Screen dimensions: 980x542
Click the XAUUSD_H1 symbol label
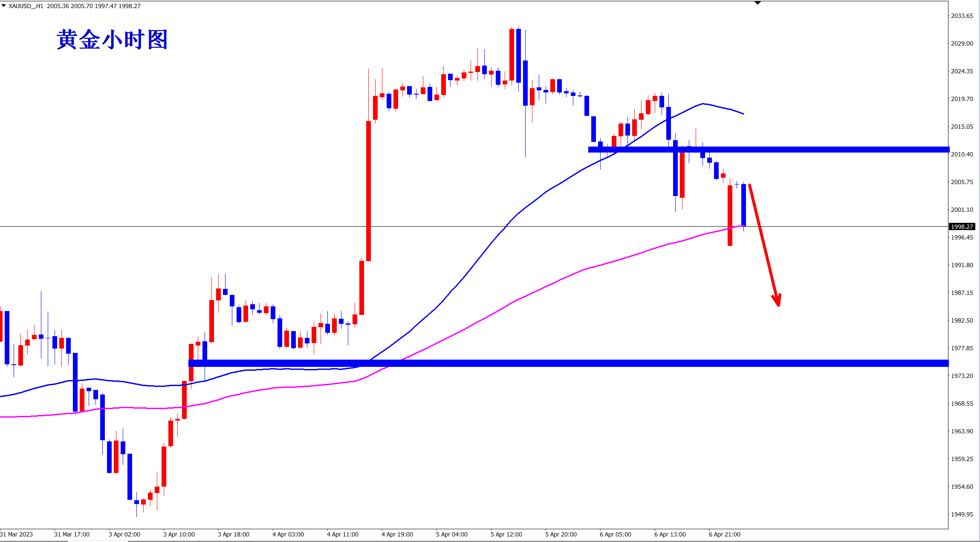tap(26, 6)
